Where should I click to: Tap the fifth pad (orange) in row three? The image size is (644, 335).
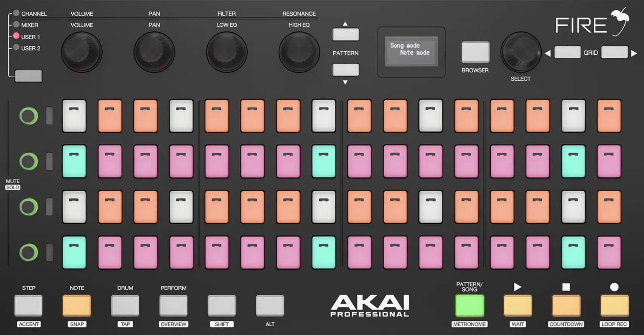(x=217, y=207)
